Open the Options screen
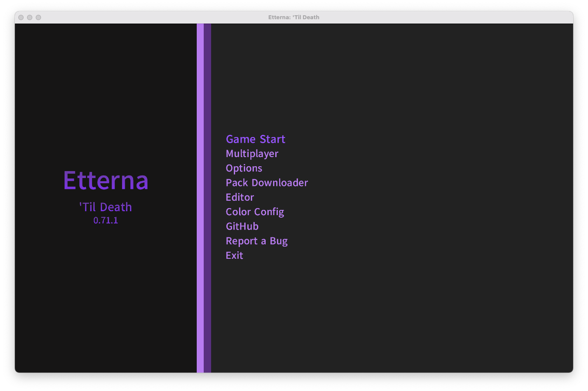588x391 pixels. click(244, 168)
